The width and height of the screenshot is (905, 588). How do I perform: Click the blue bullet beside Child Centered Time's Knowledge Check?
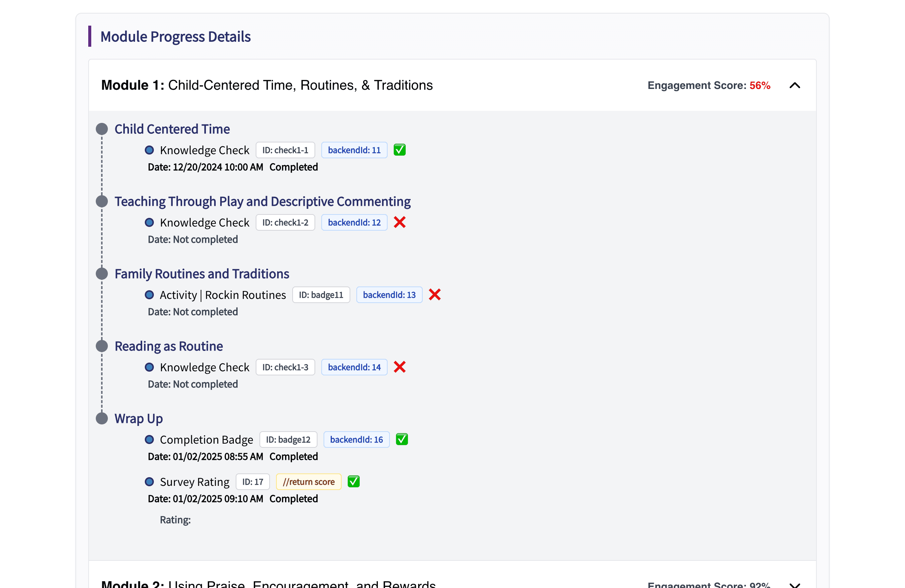tap(149, 150)
